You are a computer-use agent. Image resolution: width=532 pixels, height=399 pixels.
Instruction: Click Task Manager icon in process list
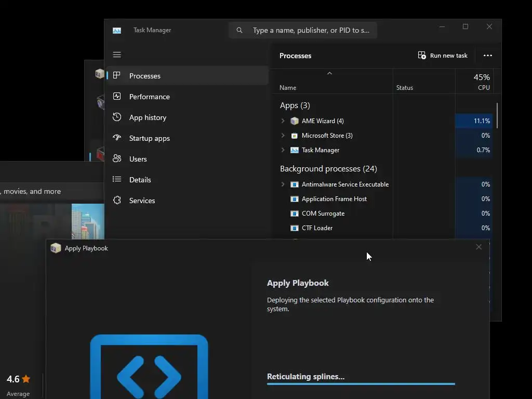tap(295, 150)
